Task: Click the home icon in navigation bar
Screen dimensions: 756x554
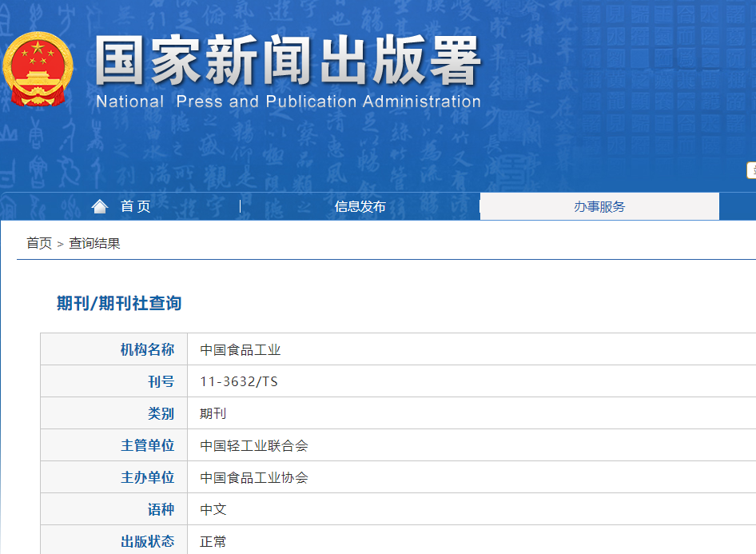Action: point(100,206)
